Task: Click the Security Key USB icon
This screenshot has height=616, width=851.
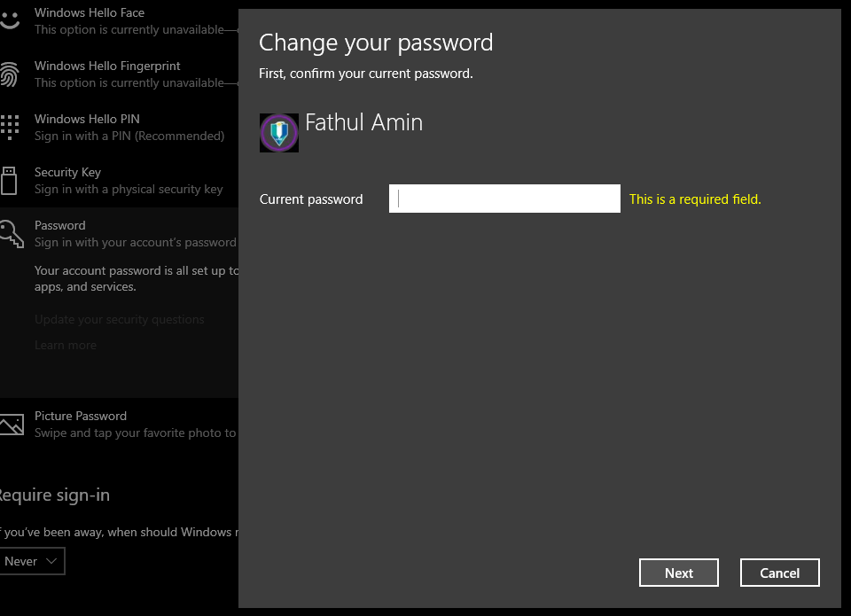Action: click(x=9, y=181)
